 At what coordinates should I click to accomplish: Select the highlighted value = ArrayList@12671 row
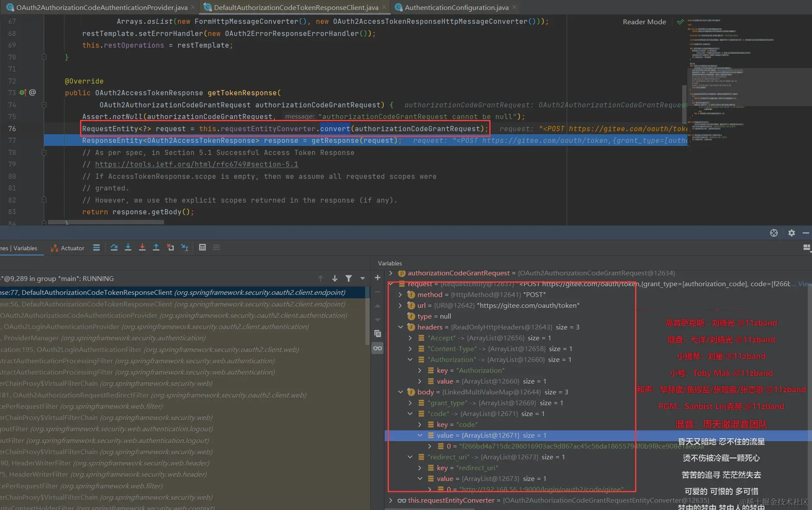pos(598,435)
